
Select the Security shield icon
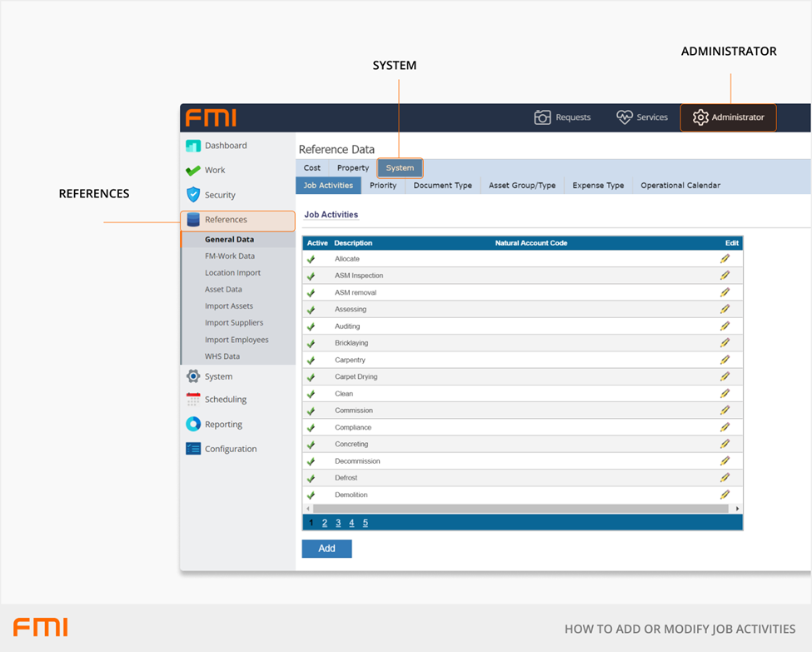tap(193, 195)
